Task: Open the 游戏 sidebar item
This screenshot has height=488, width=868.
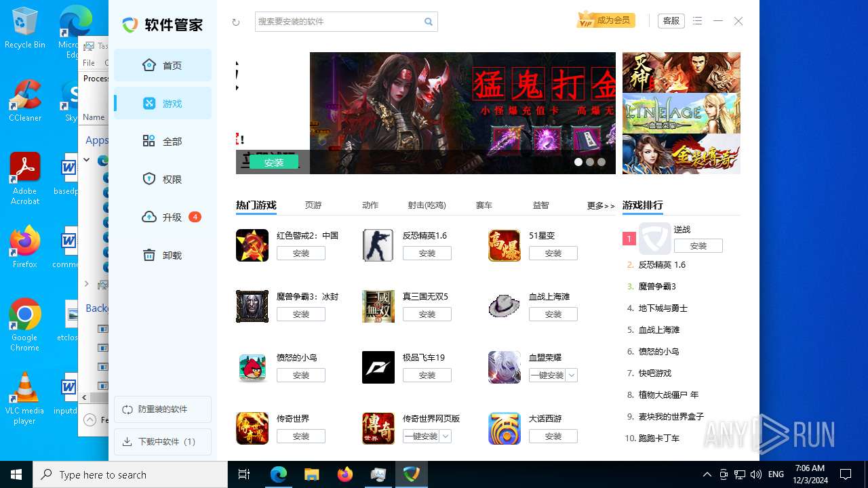Action: (163, 103)
